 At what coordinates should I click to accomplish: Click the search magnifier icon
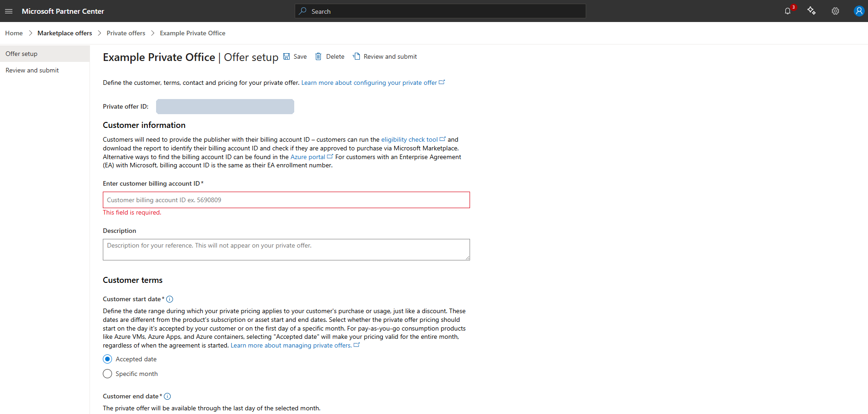point(302,11)
